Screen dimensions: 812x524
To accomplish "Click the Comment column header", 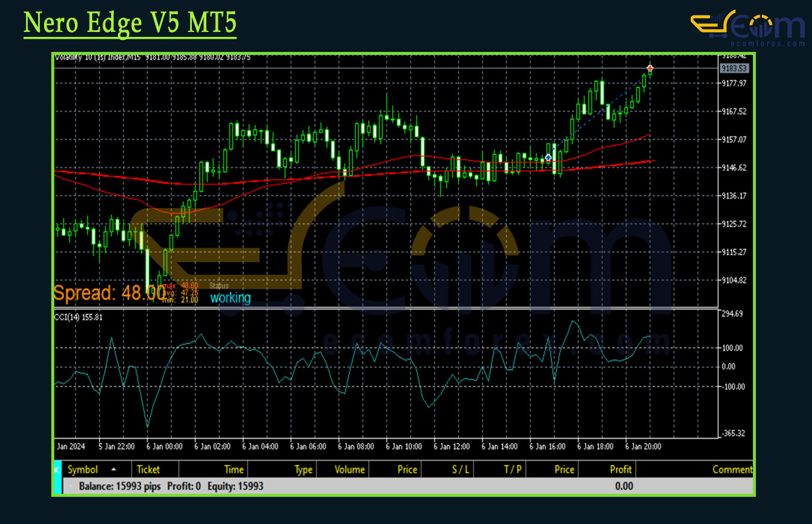I will coord(732,470).
